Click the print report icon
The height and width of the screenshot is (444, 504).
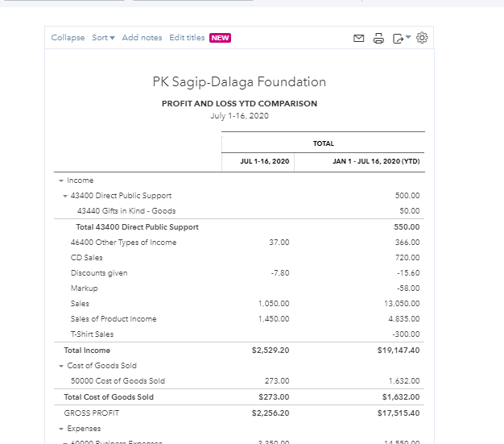coord(378,38)
